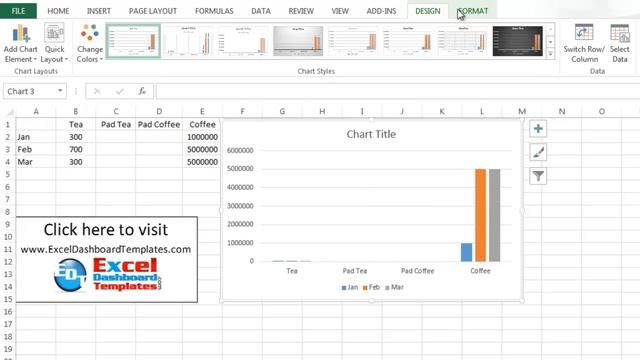Select row 17 header
640x360 pixels.
click(8, 324)
